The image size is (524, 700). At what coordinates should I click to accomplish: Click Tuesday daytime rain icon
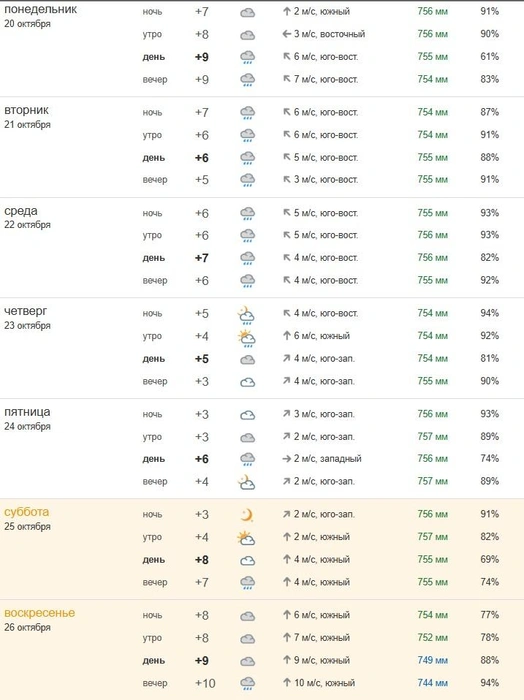click(247, 158)
